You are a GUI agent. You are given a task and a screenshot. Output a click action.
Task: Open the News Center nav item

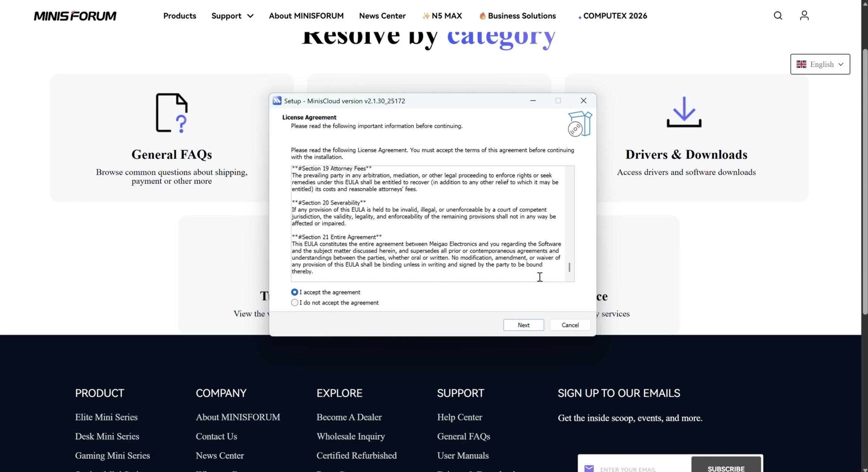pyautogui.click(x=382, y=16)
